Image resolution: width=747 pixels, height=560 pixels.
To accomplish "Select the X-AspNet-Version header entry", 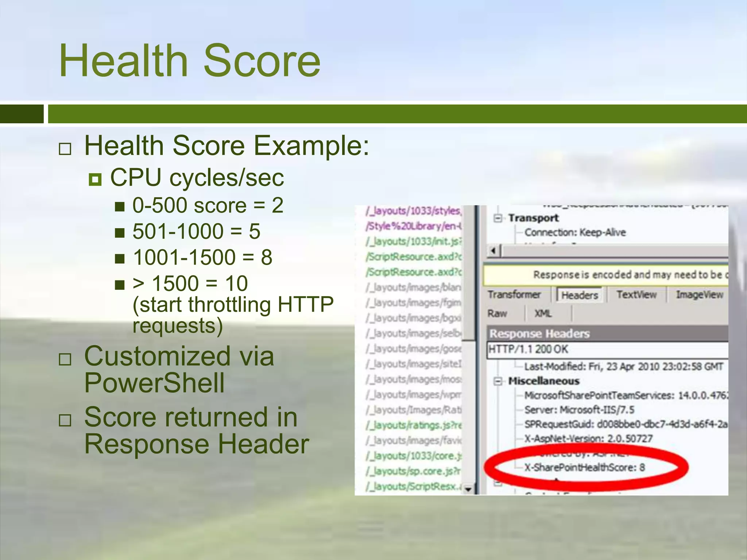I will [x=588, y=438].
